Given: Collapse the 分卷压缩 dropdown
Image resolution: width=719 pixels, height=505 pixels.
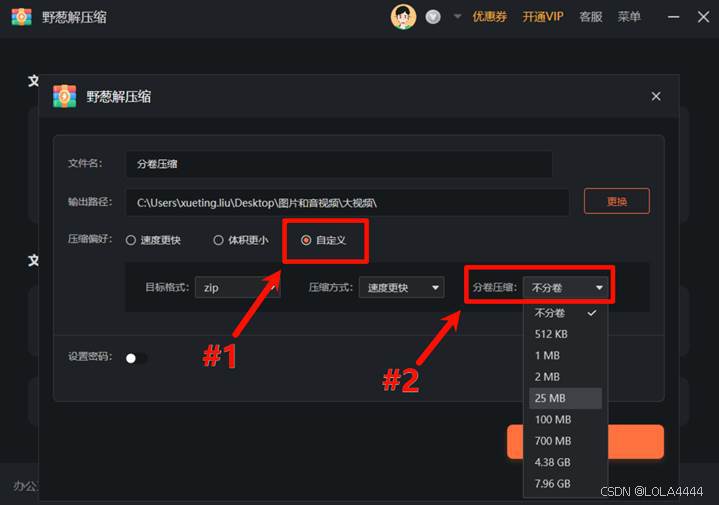Looking at the screenshot, I should pos(565,288).
